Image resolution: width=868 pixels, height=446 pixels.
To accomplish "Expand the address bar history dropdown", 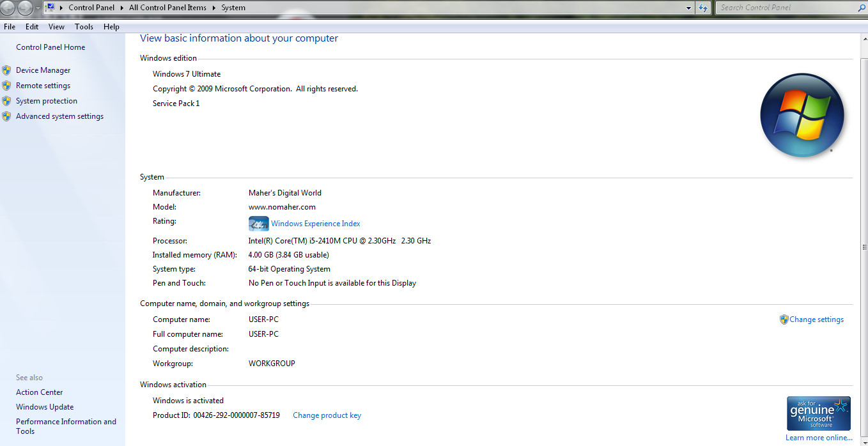I will 688,8.
